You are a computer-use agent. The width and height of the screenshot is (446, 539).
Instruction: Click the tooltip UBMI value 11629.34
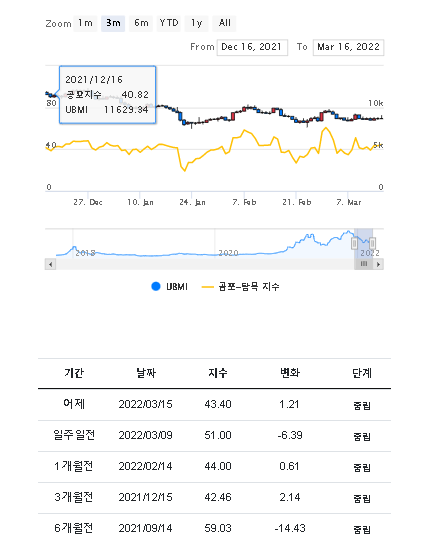pyautogui.click(x=126, y=110)
